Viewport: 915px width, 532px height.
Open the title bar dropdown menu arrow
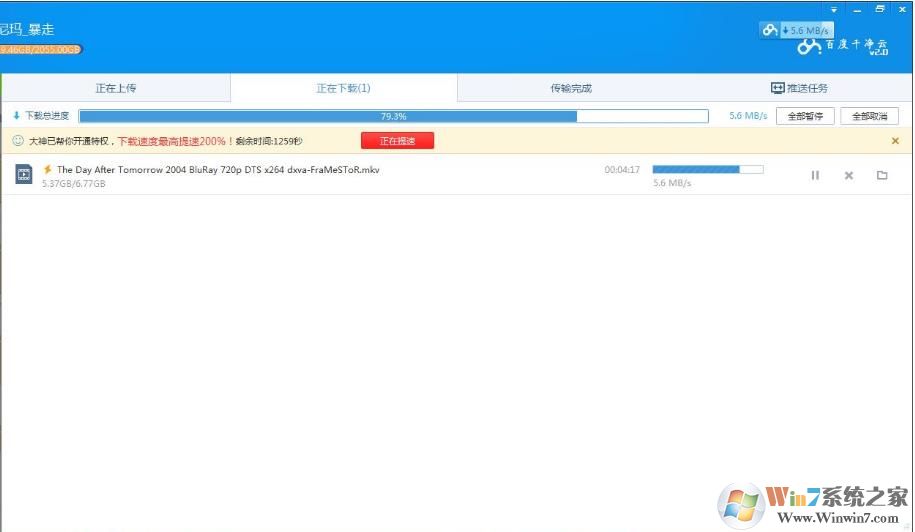coord(834,9)
